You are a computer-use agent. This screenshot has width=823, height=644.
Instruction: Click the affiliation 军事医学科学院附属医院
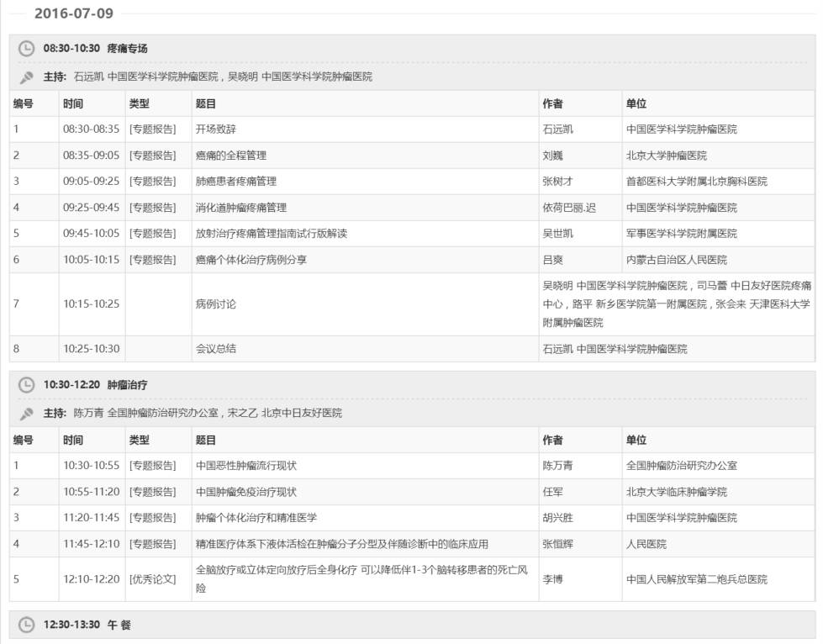pos(681,233)
